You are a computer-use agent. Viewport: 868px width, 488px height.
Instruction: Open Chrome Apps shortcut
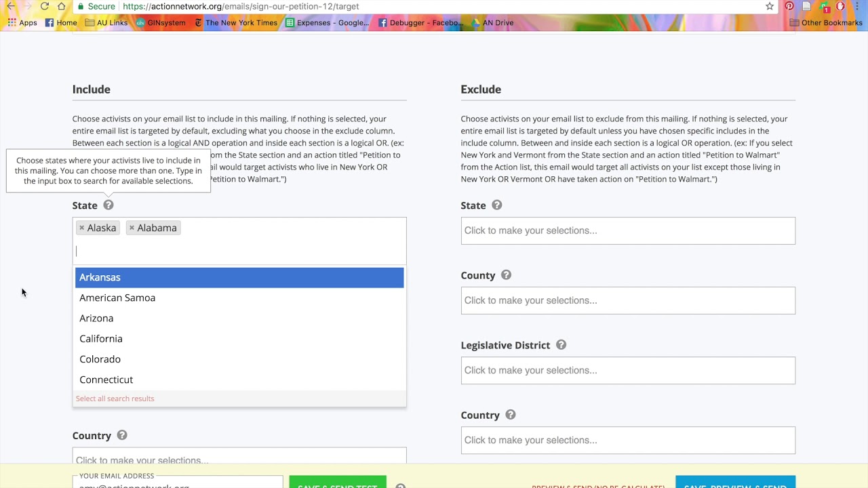[x=22, y=22]
